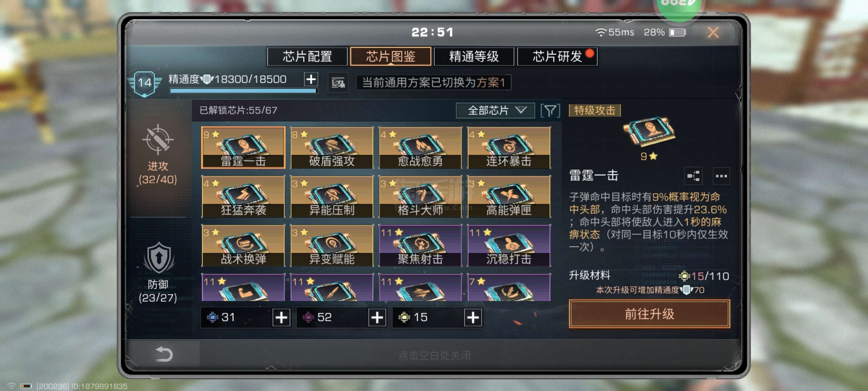This screenshot has height=391, width=868.
Task: Open the chip relation tree icon
Action: tap(693, 176)
